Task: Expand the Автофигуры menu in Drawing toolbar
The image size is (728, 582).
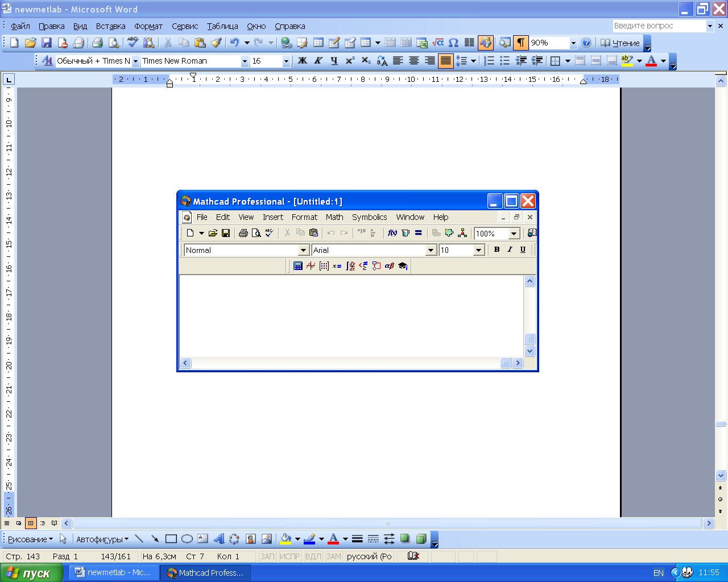Action: [102, 539]
